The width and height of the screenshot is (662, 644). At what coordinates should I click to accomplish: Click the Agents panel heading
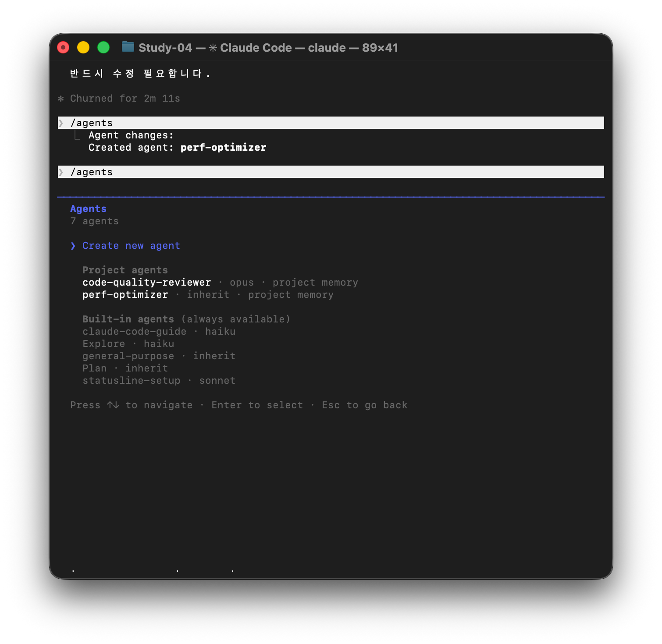88,209
